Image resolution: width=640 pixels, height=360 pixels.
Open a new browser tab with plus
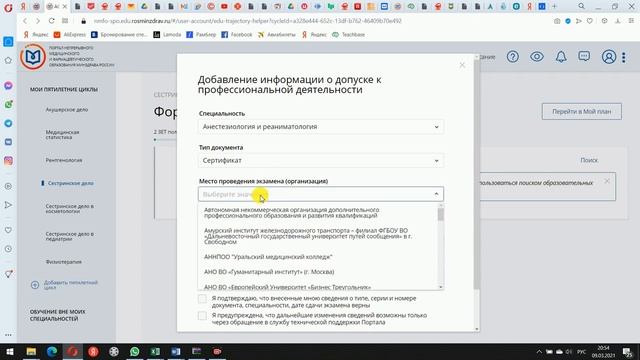[554, 7]
